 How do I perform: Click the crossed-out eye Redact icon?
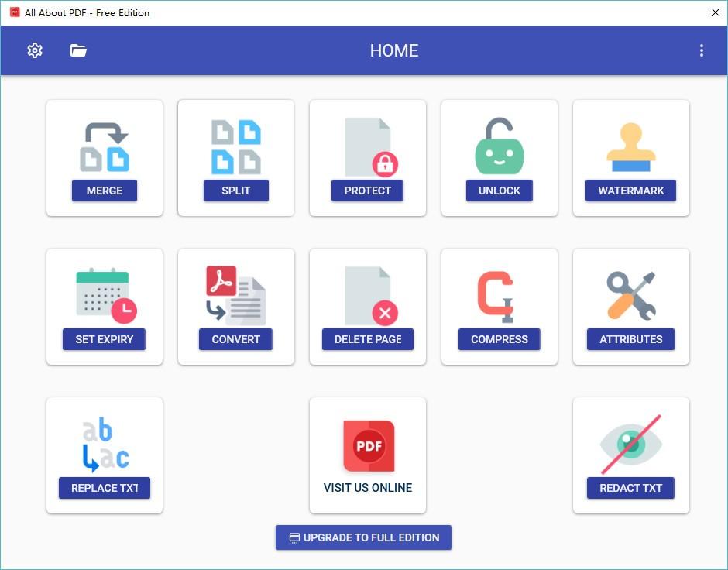click(631, 444)
